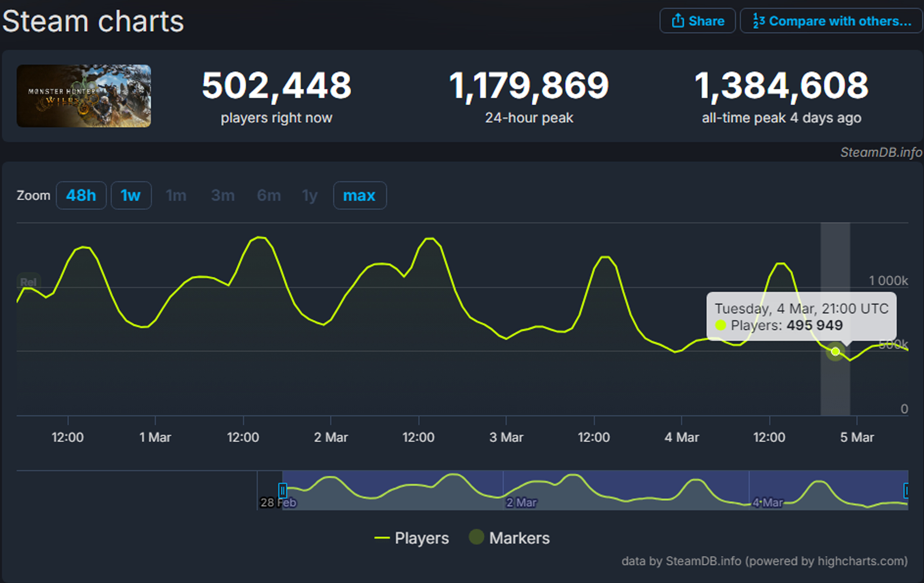The image size is (924, 583).
Task: Click the all-time peak 4 days ago label
Action: tap(781, 118)
